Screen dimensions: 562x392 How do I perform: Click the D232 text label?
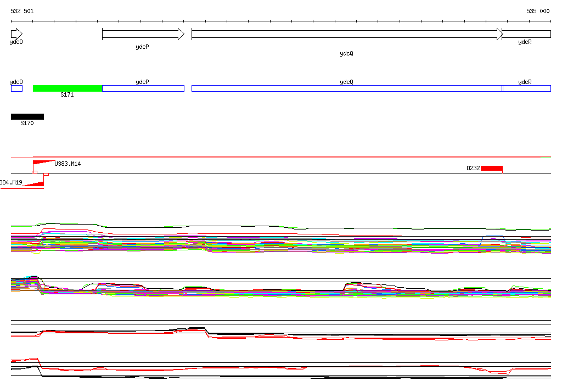(473, 168)
